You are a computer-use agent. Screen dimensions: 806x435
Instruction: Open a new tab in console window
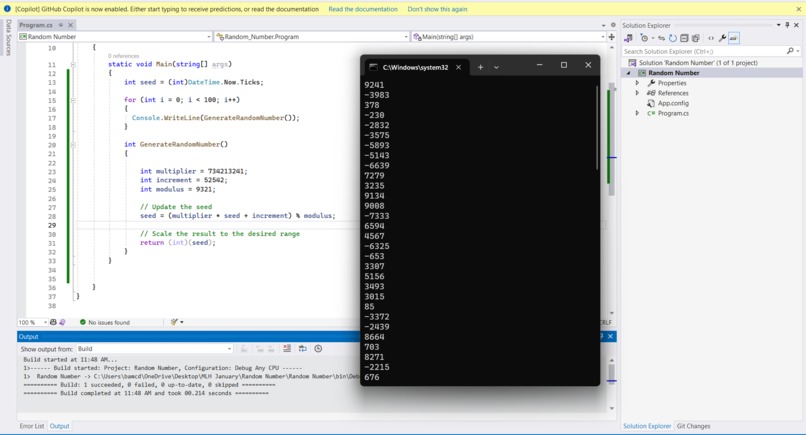(x=480, y=67)
